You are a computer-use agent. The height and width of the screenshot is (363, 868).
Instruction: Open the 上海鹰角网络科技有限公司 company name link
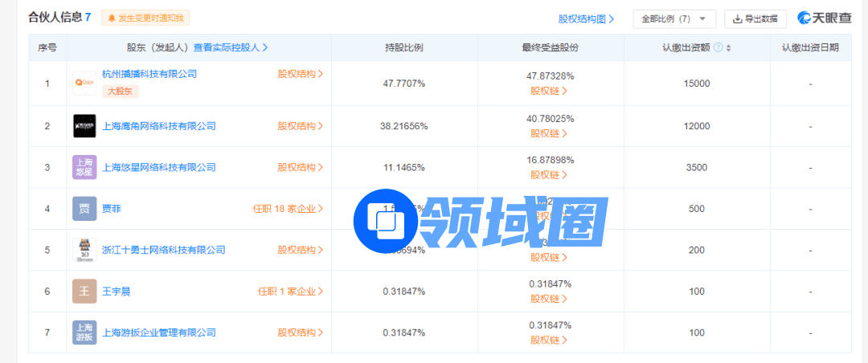coord(159,126)
